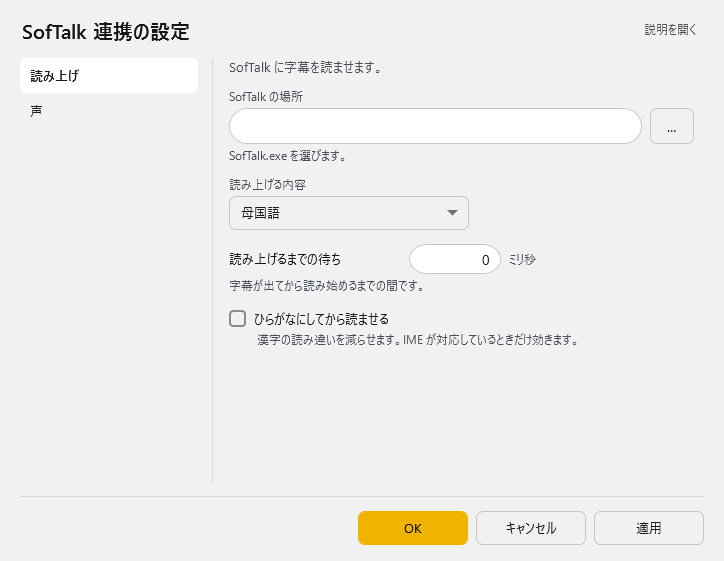
Task: Click the SofTalk 連携の設定 dialog title
Action: coord(106,32)
